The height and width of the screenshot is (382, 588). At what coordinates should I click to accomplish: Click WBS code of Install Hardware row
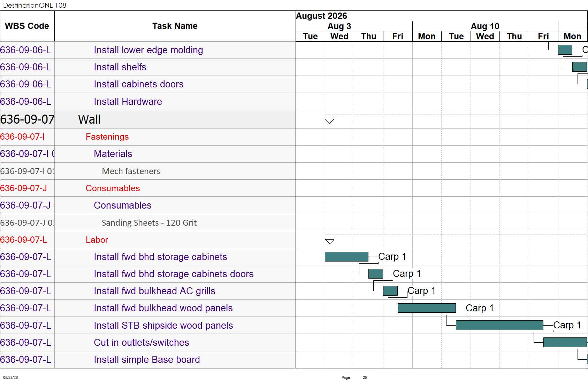[26, 102]
